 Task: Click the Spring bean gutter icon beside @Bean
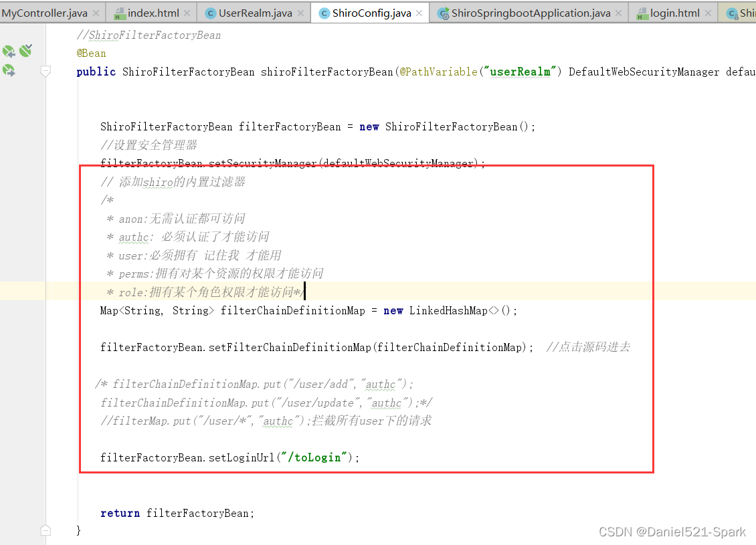tap(9, 51)
